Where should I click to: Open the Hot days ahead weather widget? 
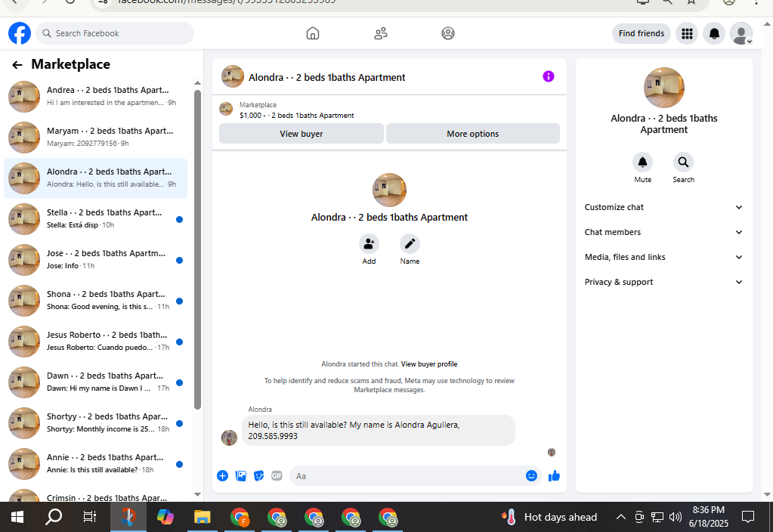(x=549, y=517)
